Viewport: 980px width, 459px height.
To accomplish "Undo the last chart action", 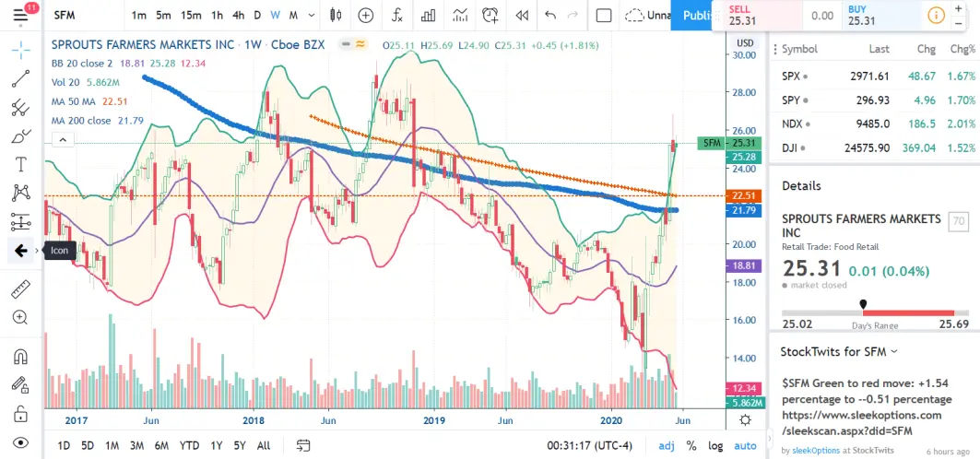I will pyautogui.click(x=550, y=16).
